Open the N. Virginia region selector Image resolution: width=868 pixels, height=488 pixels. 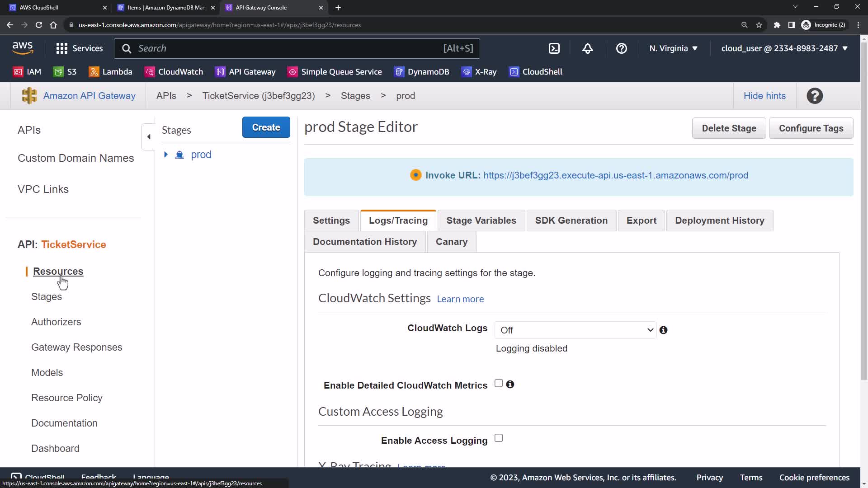coord(673,48)
